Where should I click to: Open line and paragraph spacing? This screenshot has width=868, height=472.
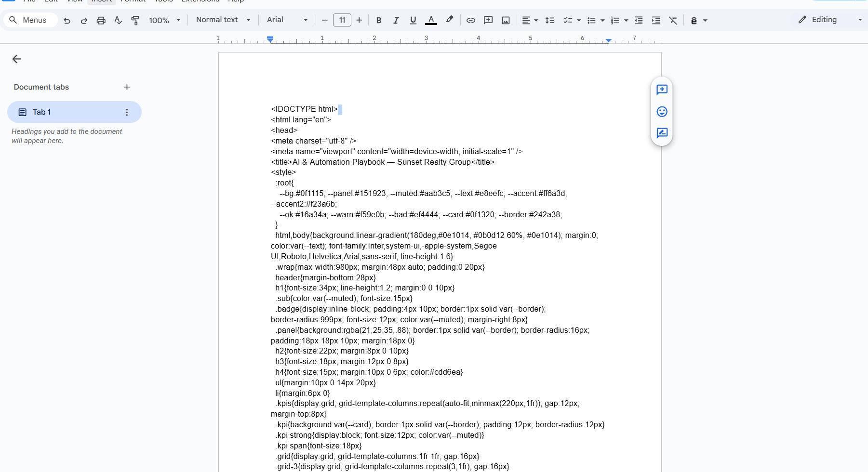pos(550,20)
